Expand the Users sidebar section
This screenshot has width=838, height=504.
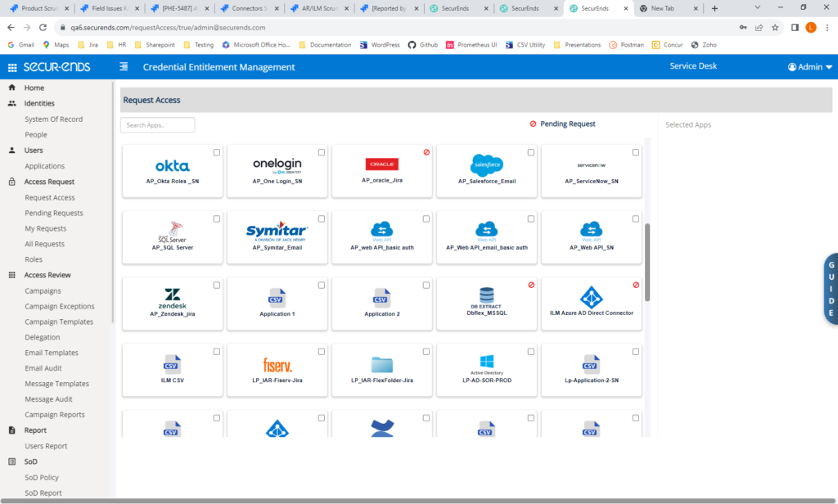click(x=33, y=151)
